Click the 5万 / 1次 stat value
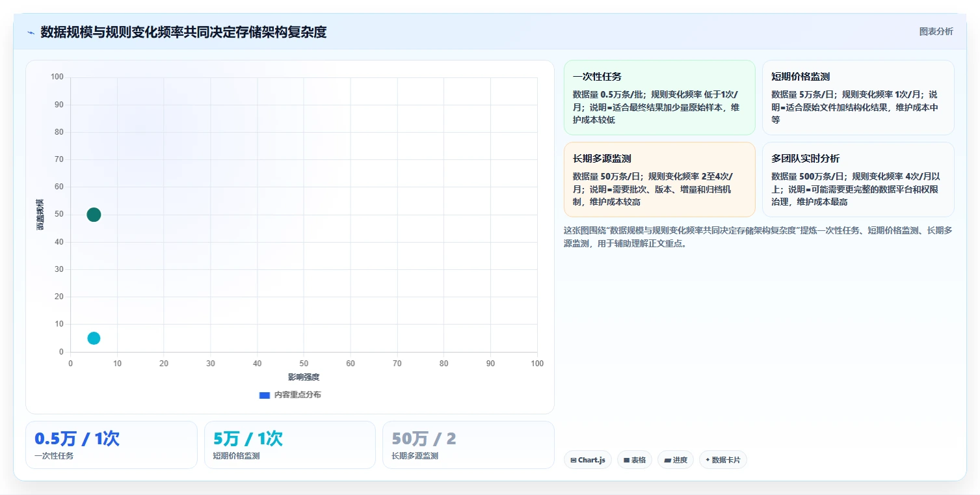 tap(248, 439)
